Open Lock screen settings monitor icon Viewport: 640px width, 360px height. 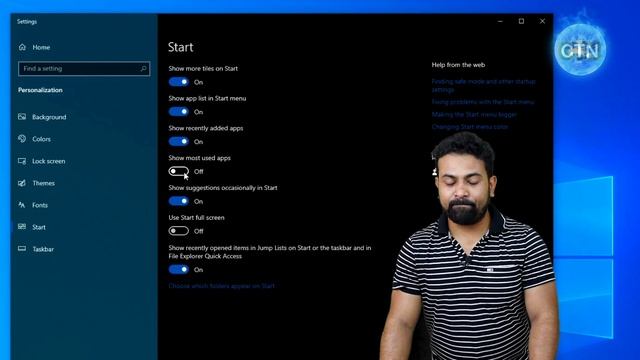22,161
